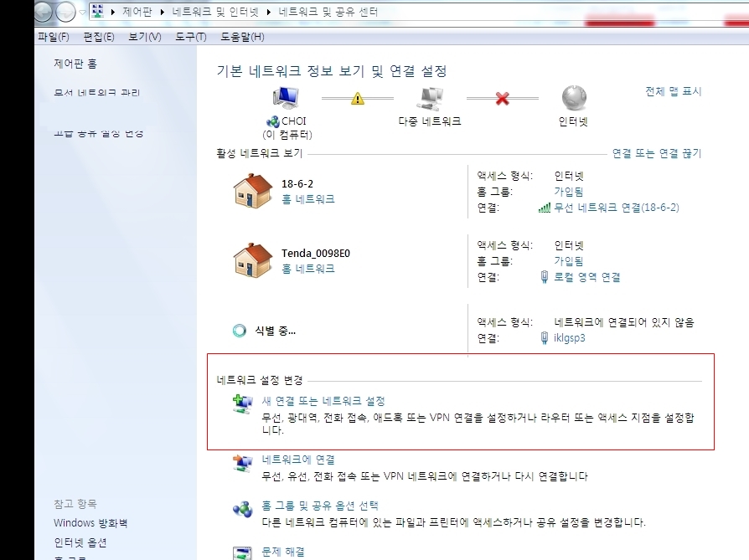Click the 무선 네트워크 연결(18-6-2) link

point(616,208)
